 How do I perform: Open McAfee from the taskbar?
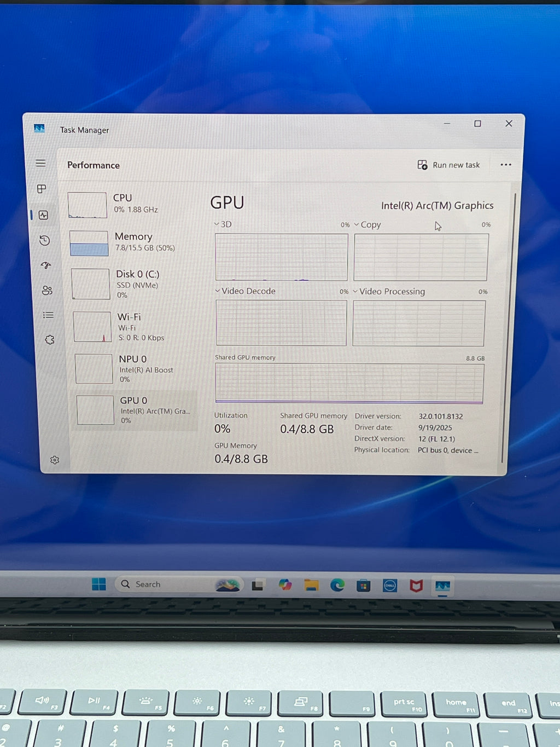(x=416, y=586)
